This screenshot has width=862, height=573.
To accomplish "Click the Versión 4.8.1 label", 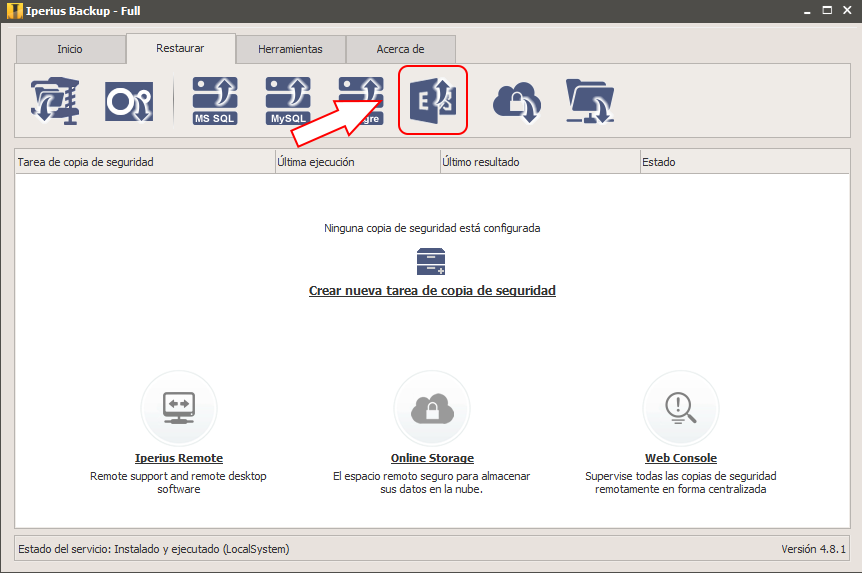I will point(814,549).
